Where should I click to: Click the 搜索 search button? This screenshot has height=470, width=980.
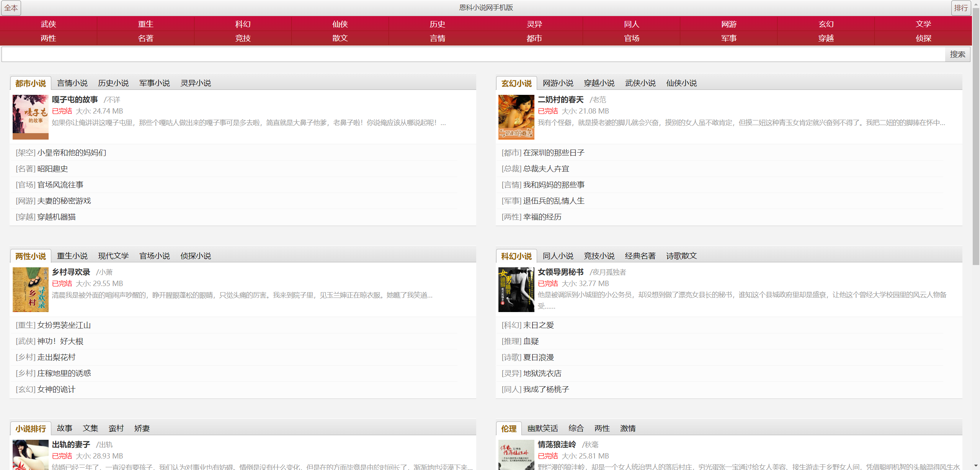(957, 54)
